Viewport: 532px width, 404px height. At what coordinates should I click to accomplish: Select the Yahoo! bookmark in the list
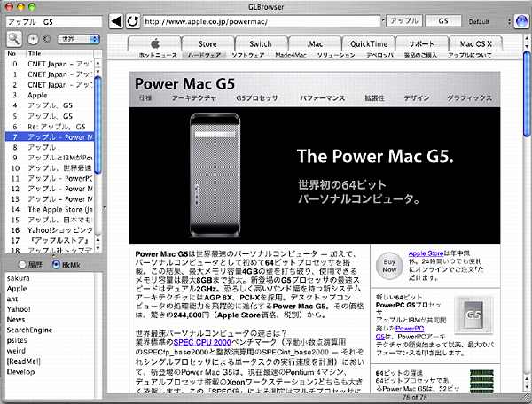[x=17, y=311]
